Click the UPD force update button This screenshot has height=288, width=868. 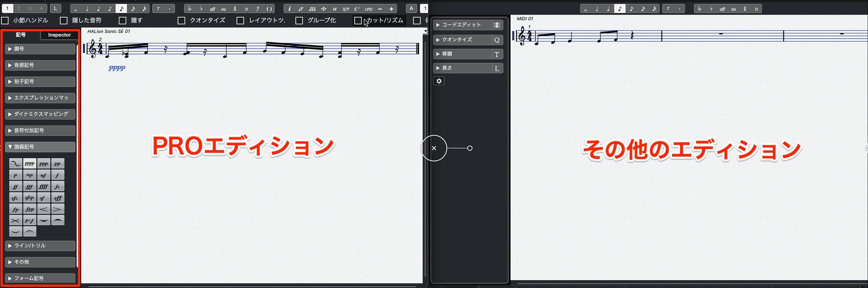(x=369, y=9)
